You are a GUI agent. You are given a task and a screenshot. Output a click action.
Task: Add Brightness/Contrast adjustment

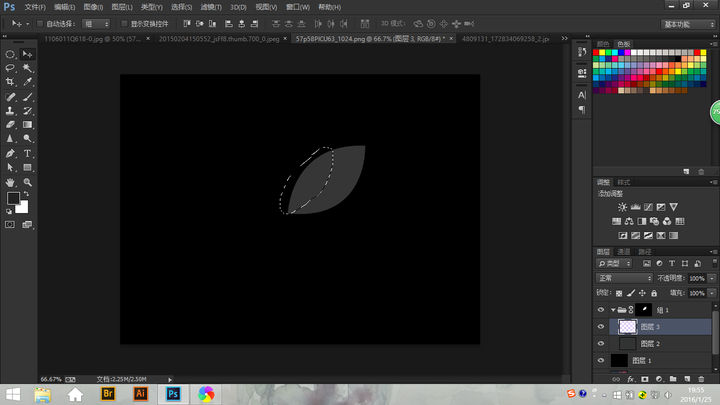(622, 207)
